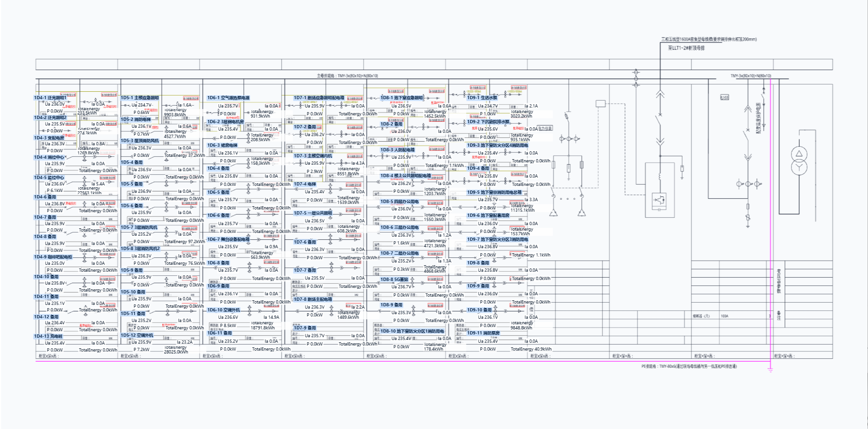Click the 1D7-8 剧场主配电箱 label
The height and width of the screenshot is (429, 868).
pyautogui.click(x=313, y=299)
